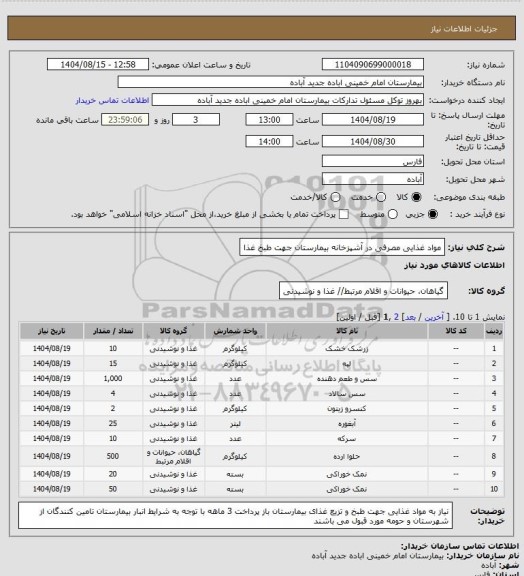The image size is (524, 576).
Task: Click the remaining days field showing 3
Action: tap(196, 120)
